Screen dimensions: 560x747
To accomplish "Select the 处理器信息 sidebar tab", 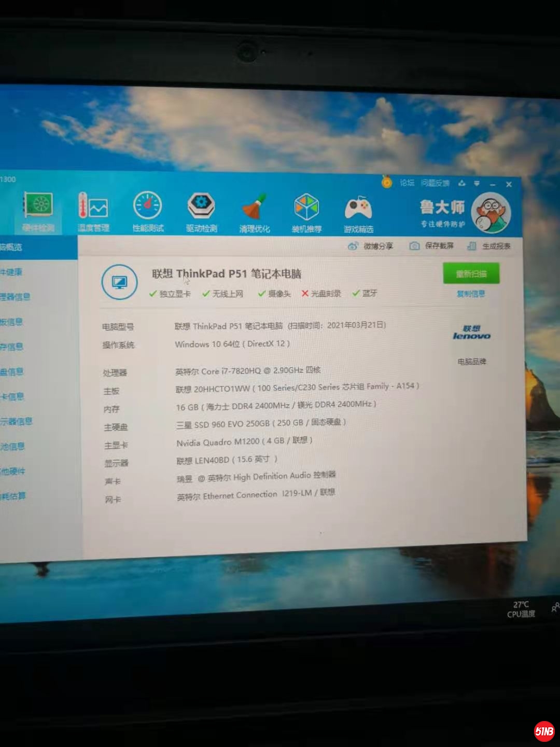I will pyautogui.click(x=38, y=297).
